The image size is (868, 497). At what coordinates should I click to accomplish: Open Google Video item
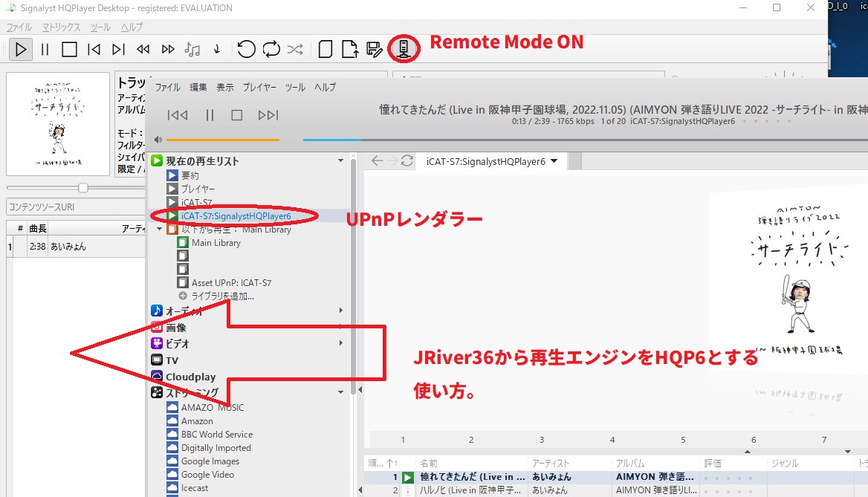pos(207,474)
